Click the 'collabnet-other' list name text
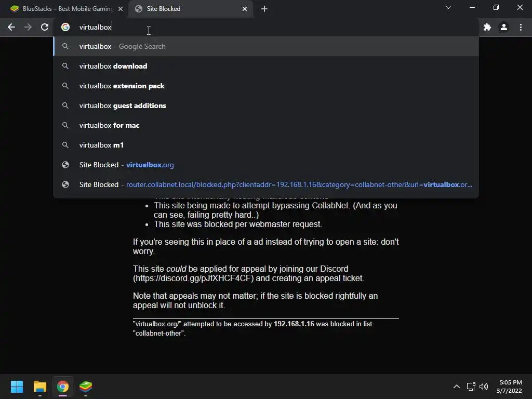The width and height of the screenshot is (532, 399). pos(159,334)
